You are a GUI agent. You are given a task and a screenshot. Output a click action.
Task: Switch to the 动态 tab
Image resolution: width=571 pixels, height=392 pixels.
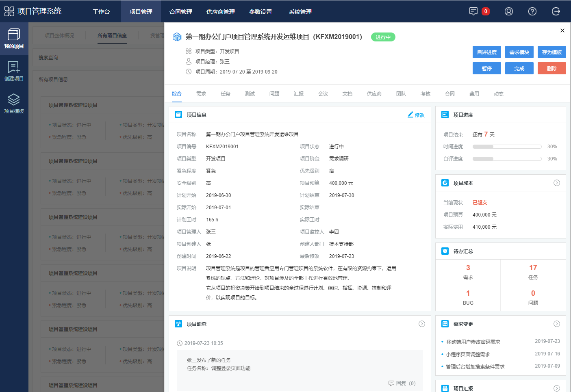pos(499,93)
